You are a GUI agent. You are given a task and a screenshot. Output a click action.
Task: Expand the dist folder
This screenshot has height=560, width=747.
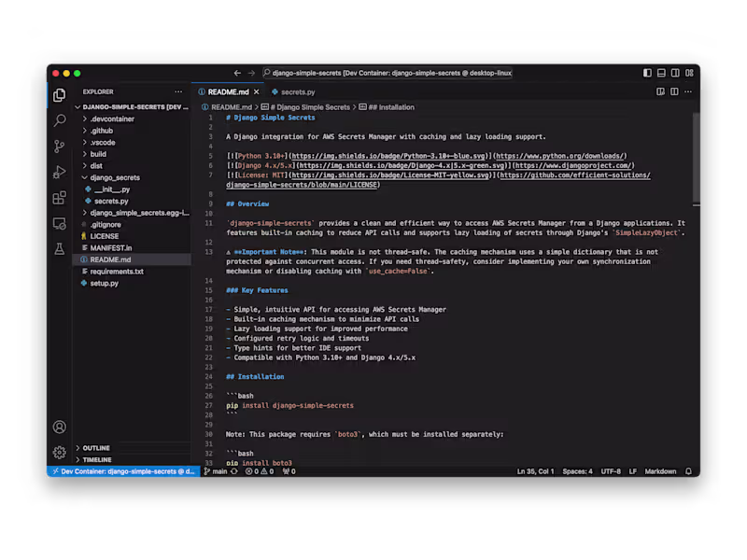click(x=132, y=166)
